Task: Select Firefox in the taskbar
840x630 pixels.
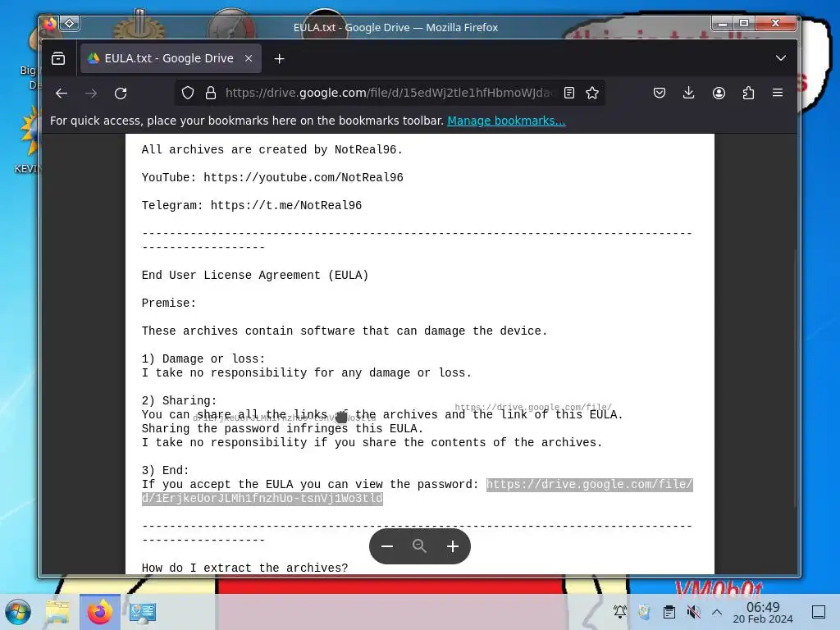Action: click(100, 612)
